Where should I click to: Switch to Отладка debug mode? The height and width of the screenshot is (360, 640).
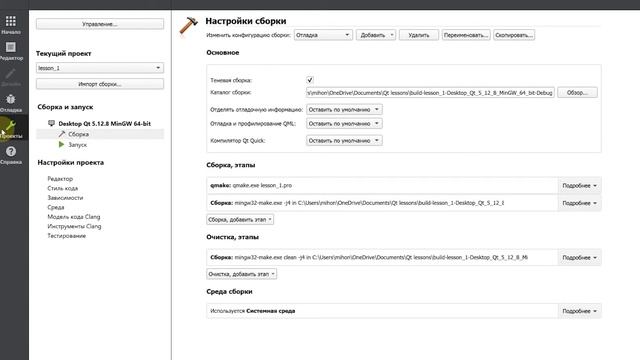tap(11, 103)
